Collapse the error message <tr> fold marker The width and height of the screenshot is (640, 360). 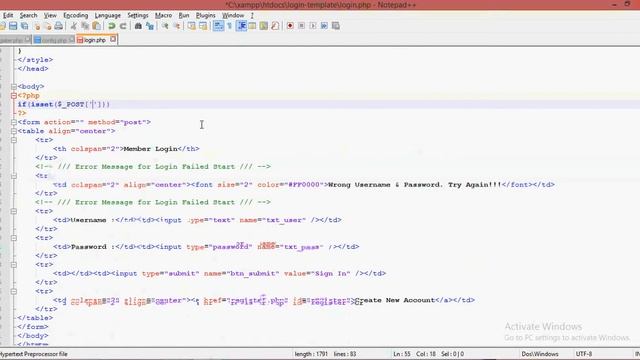click(13, 176)
